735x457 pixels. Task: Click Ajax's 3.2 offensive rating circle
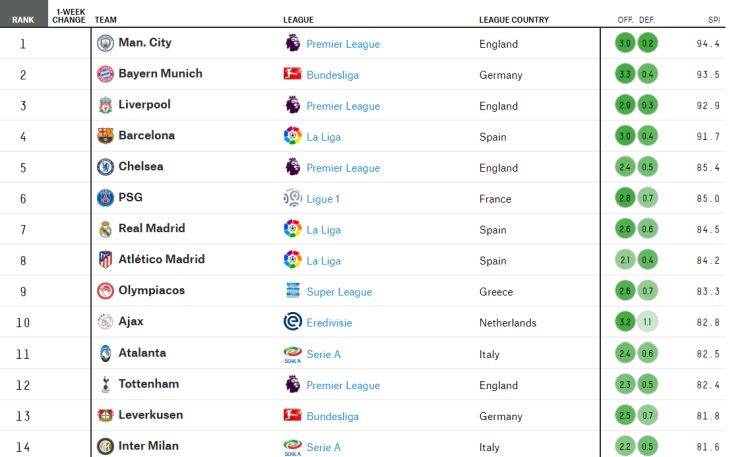(x=625, y=322)
